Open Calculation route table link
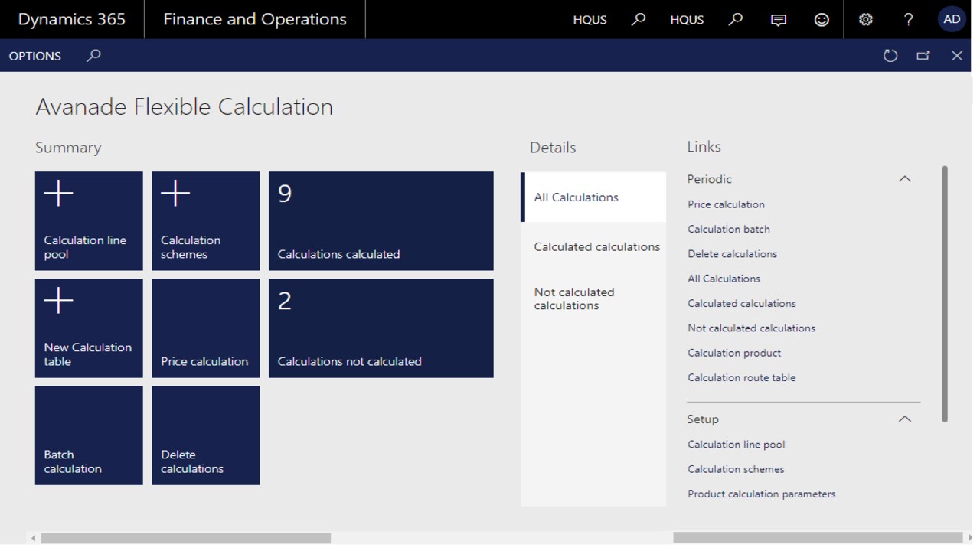The image size is (980, 551). pos(741,377)
